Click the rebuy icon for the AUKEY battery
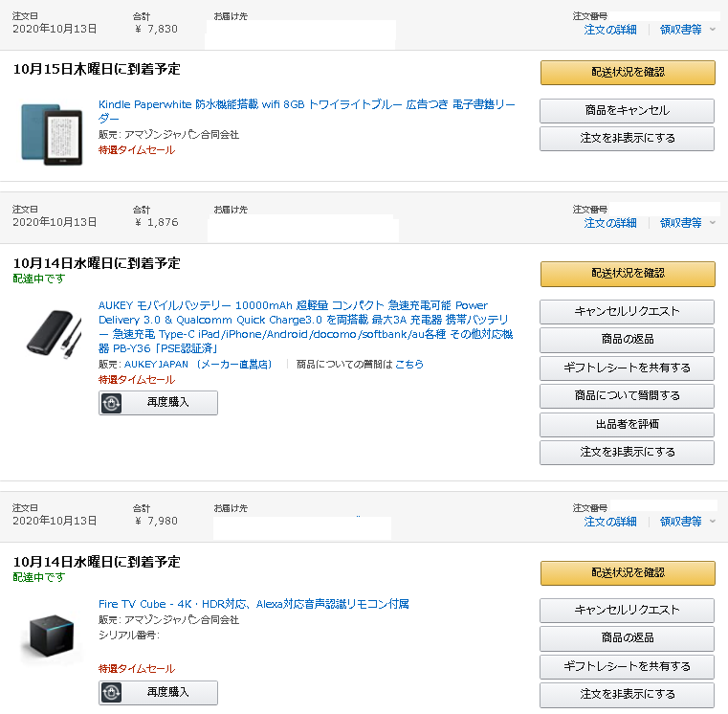Image resolution: width=728 pixels, height=714 pixels. pyautogui.click(x=111, y=403)
